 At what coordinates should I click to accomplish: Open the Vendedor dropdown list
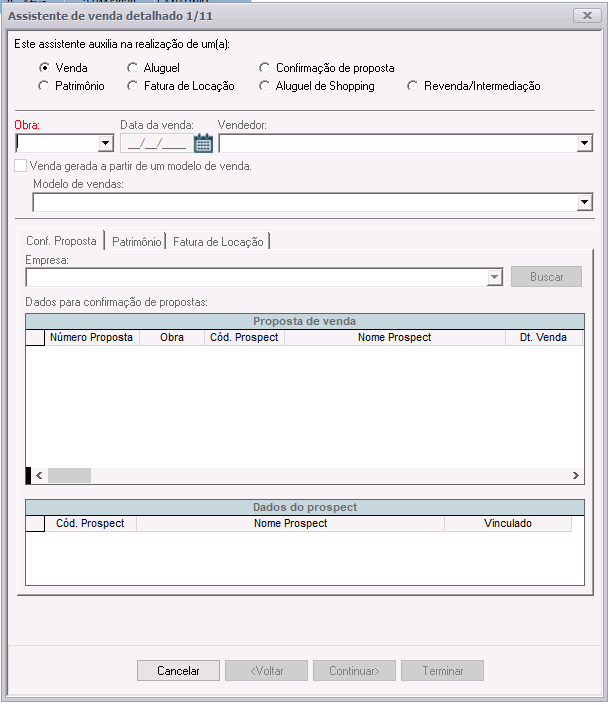coord(584,143)
